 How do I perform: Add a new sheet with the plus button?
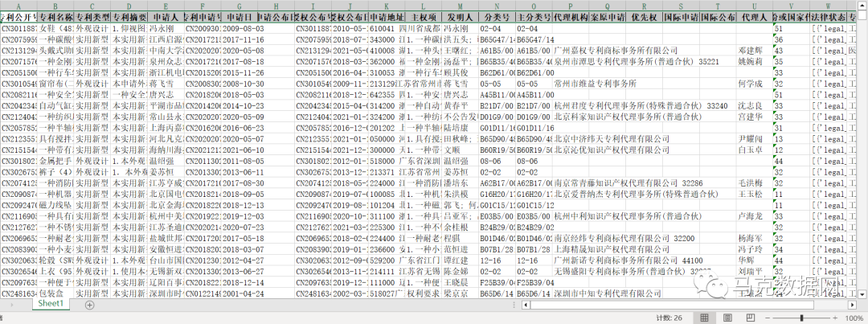pos(90,305)
